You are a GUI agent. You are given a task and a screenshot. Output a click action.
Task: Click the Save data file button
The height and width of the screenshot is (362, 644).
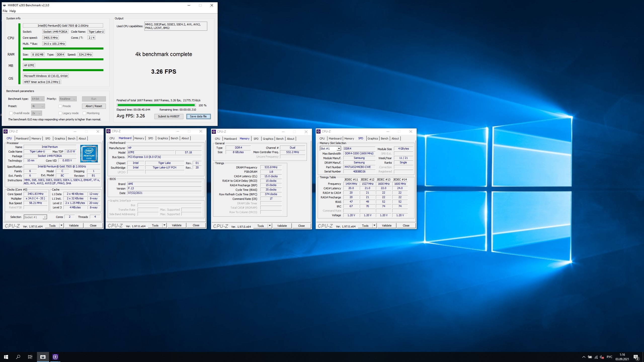coord(198,116)
